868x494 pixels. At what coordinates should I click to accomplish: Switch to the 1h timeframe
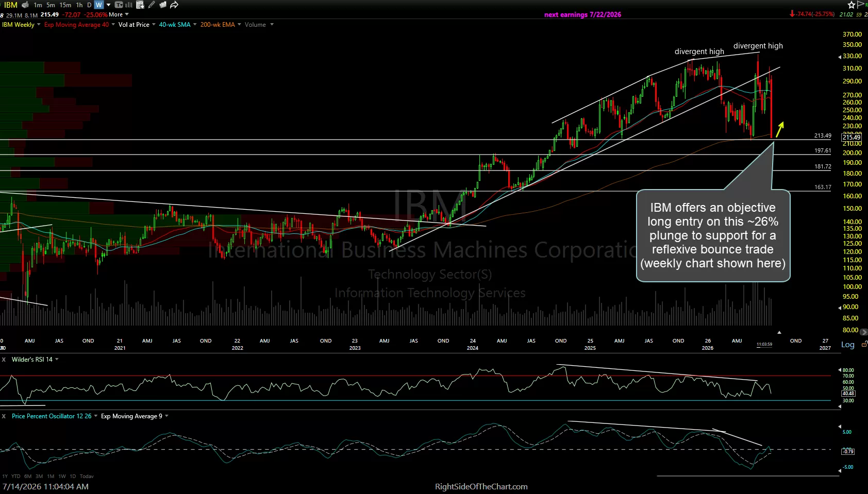(x=79, y=5)
